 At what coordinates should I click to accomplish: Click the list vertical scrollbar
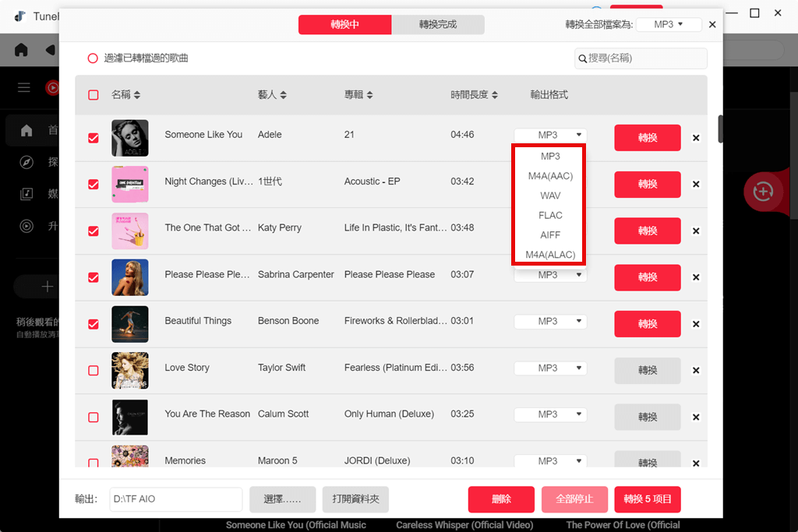720,129
